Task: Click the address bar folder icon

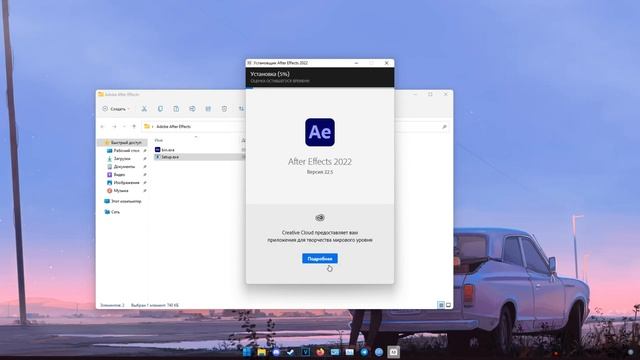Action: 147,127
